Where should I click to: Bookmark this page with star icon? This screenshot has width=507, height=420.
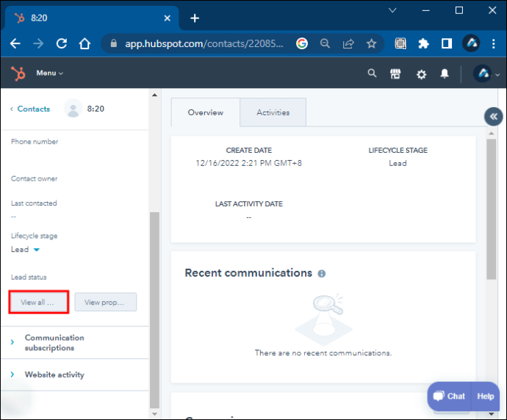(371, 43)
